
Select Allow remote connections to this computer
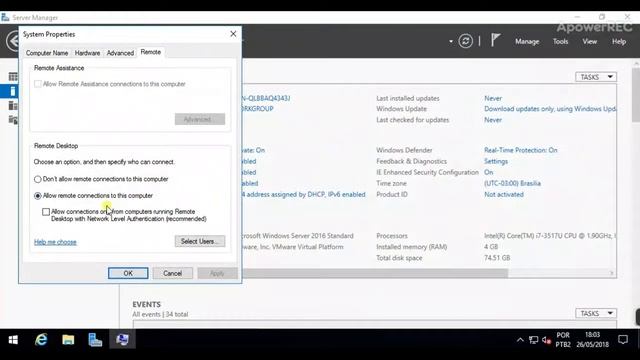pos(93,196)
